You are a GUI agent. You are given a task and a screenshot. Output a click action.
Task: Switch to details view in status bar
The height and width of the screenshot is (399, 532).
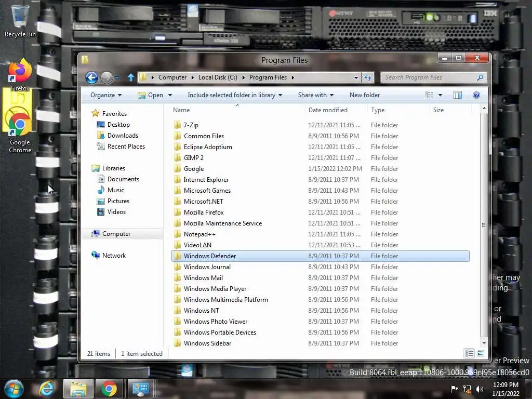(469, 353)
